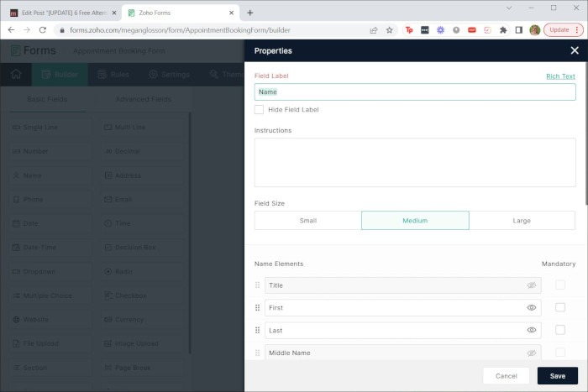Click the Zoho Forms logo icon
The image size is (588, 392).
(15, 50)
